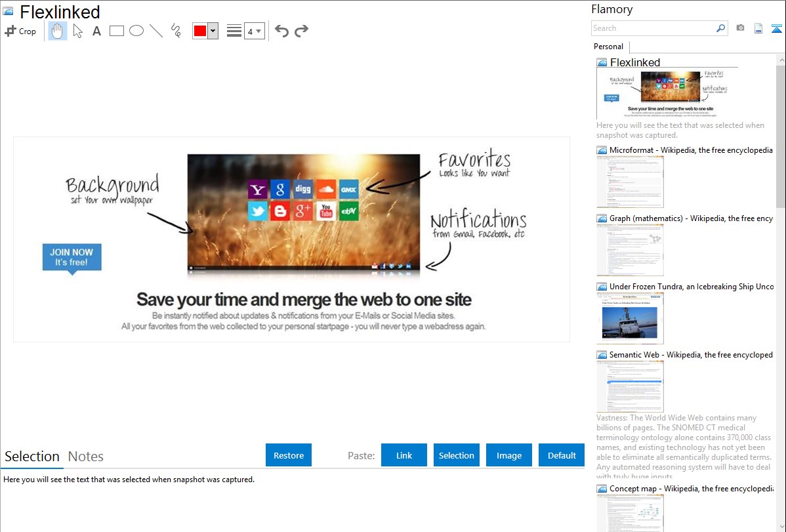This screenshot has width=786, height=532.
Task: Switch to the Notes tab
Action: [86, 457]
